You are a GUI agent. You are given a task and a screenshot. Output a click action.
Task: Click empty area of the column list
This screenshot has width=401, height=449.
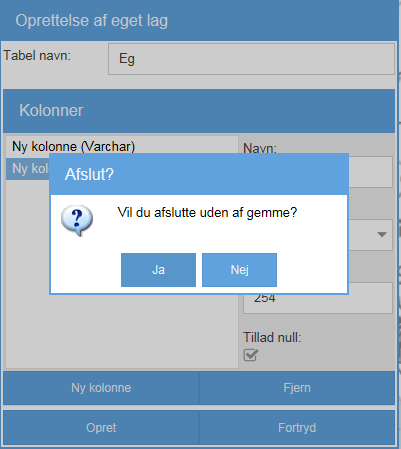point(122,332)
